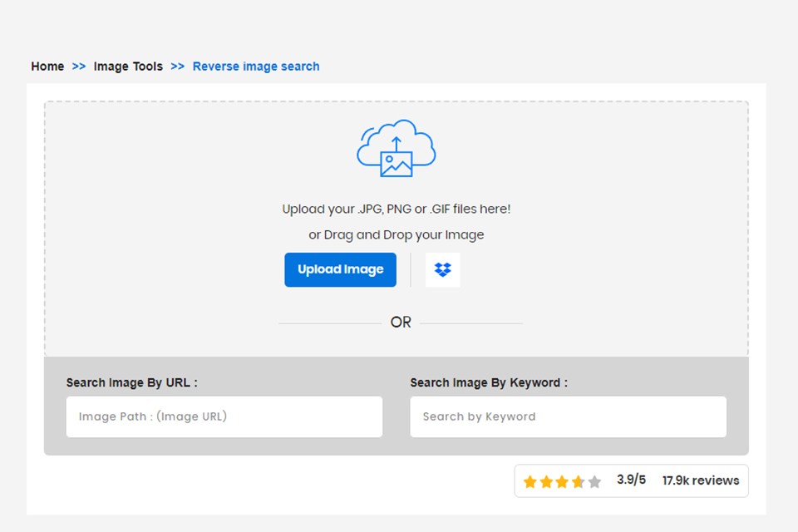
Task: Open Reverse image search breadcrumb link
Action: pyautogui.click(x=256, y=66)
